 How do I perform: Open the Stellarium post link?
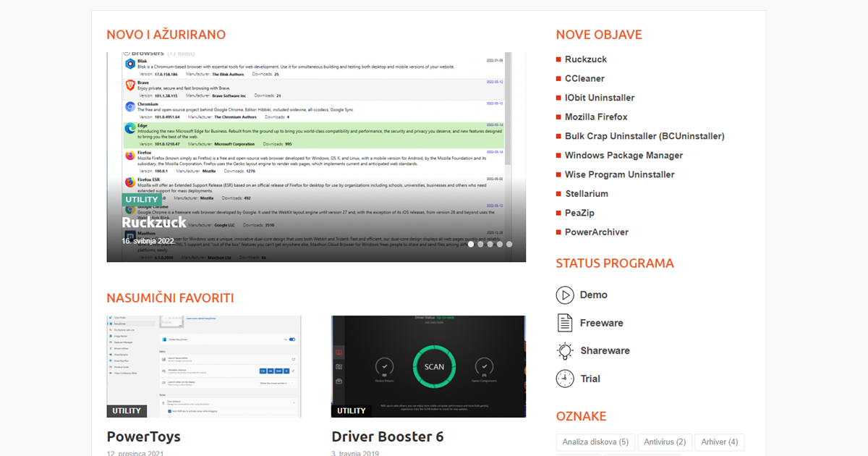tap(586, 194)
